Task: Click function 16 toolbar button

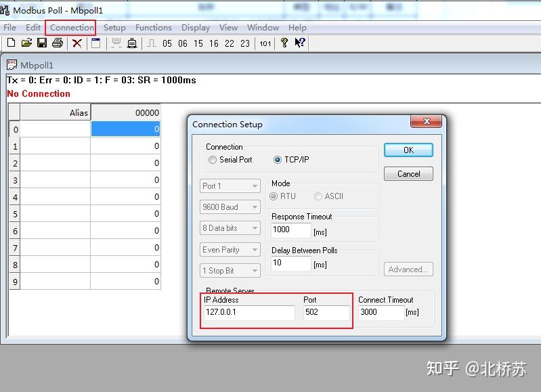Action: [213, 43]
